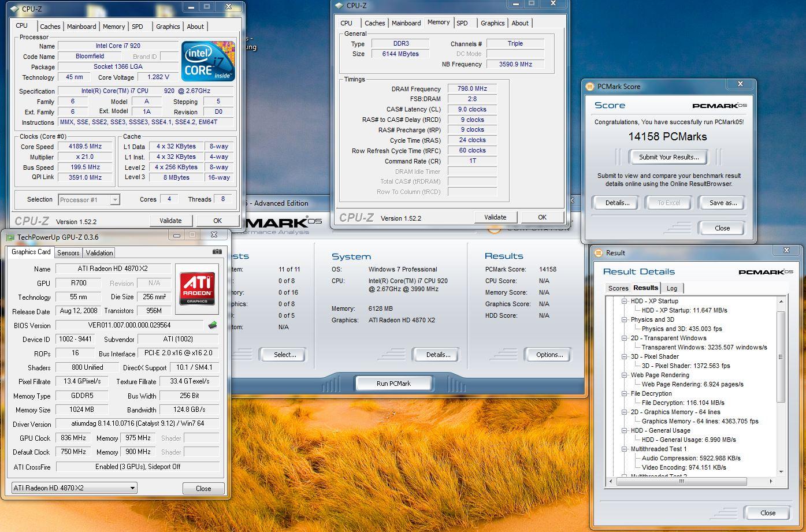Click the Select button in PCMark tests section
Viewport: 806px width, 532px height.
(x=285, y=355)
